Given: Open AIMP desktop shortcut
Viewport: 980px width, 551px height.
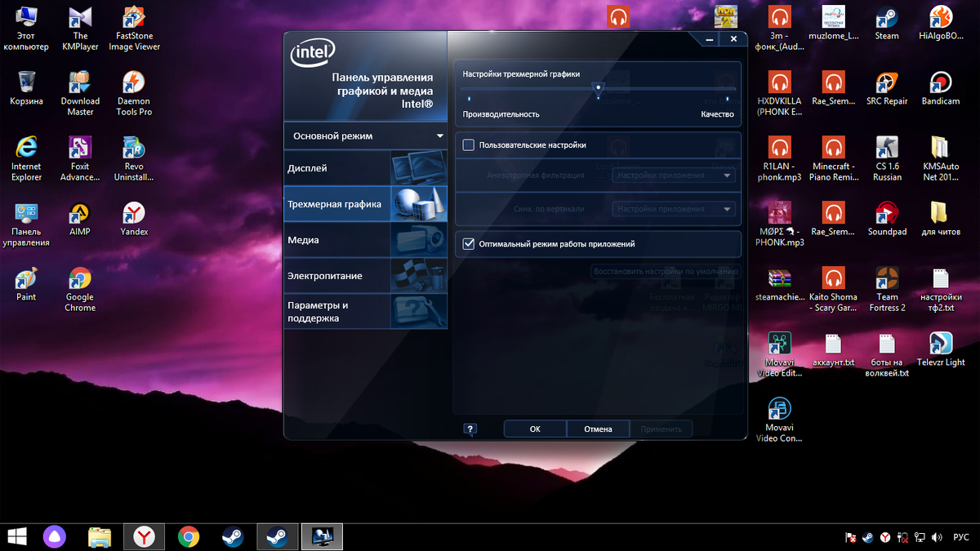Looking at the screenshot, I should [80, 219].
